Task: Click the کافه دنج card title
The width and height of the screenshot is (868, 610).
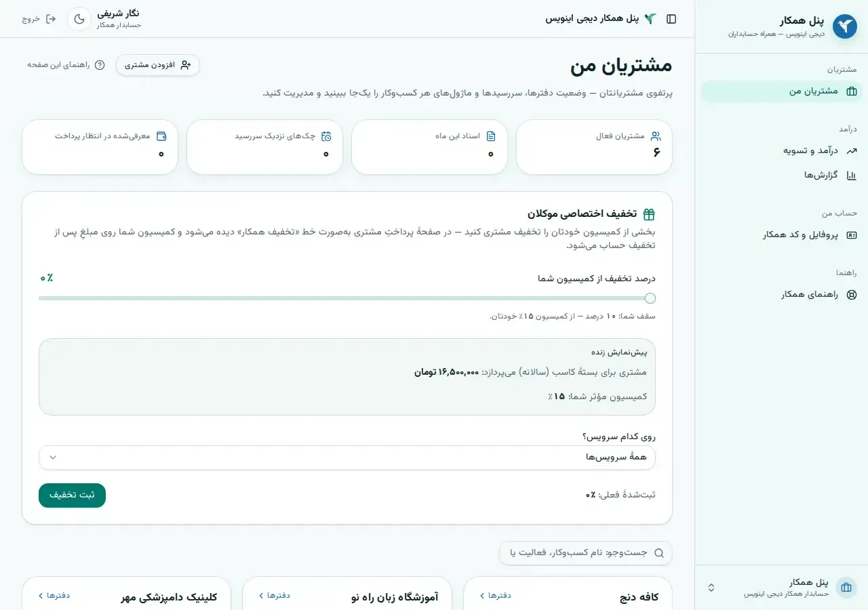Action: tap(638, 597)
